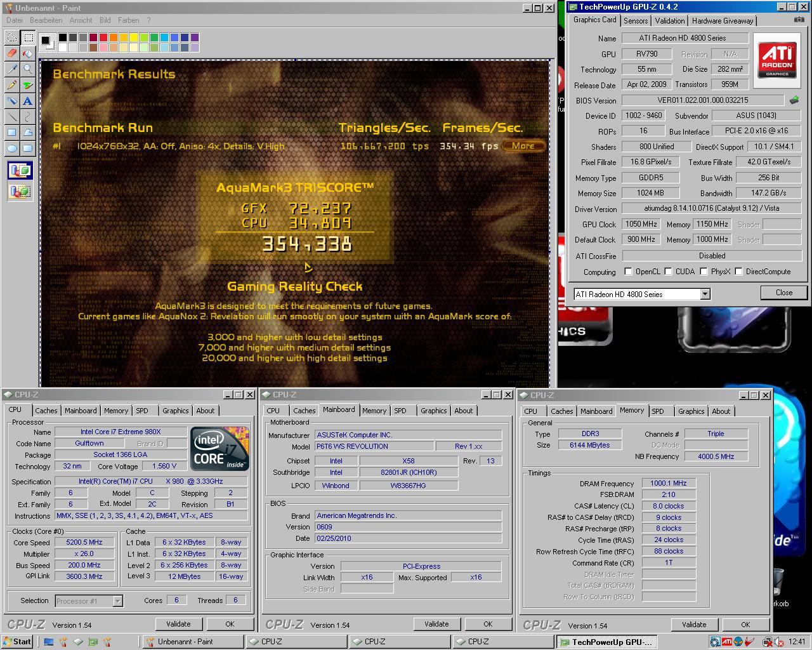Screen dimensions: 812x650
Task: Choose the Ellipse shape tool
Action: pos(11,149)
